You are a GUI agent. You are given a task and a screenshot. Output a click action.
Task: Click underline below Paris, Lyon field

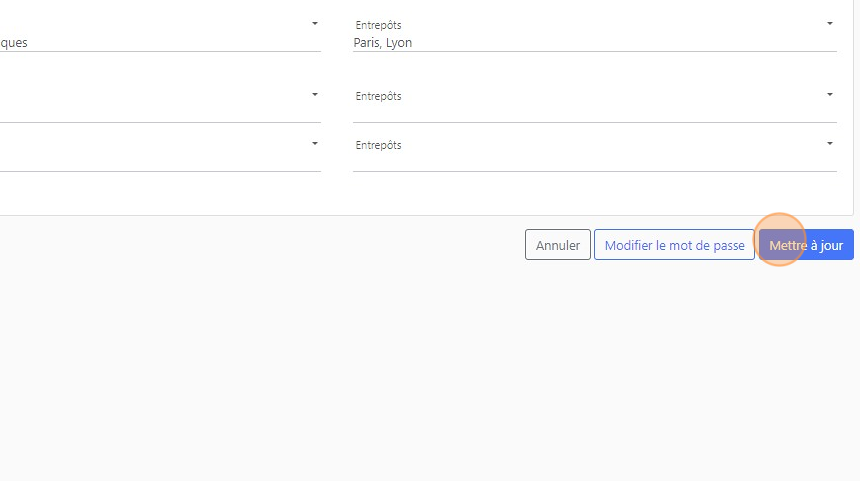point(594,51)
